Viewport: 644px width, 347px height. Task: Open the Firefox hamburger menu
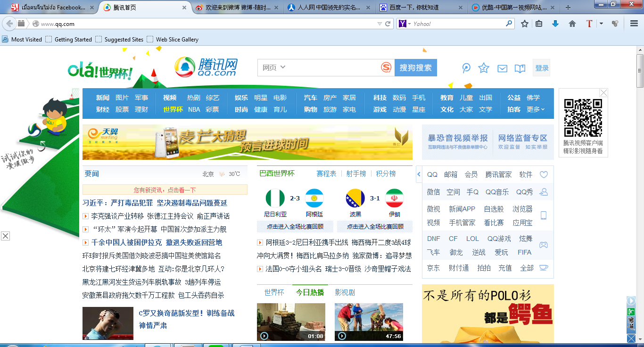(634, 24)
